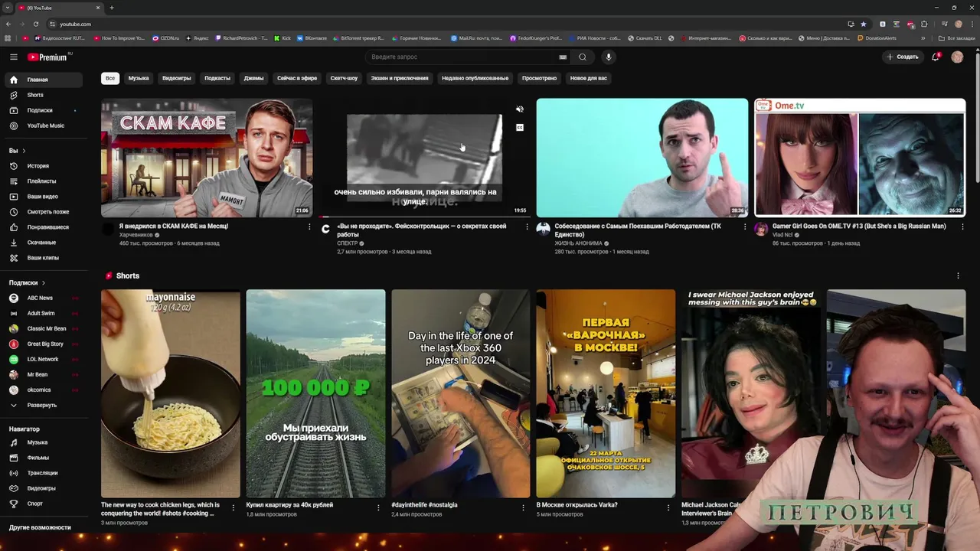980x551 pixels.
Task: Open Скачанные in the sidebar
Action: 44,243
